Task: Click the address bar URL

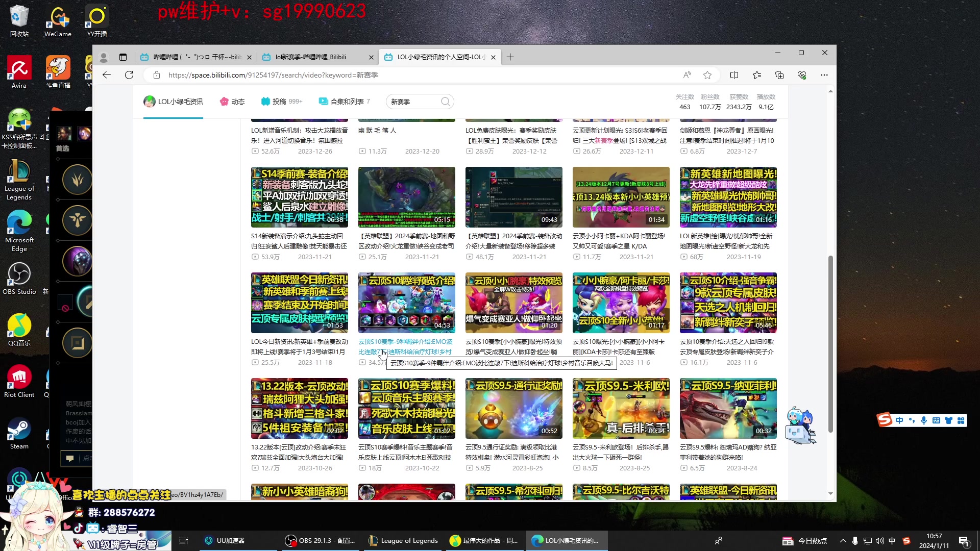Action: pos(273,75)
